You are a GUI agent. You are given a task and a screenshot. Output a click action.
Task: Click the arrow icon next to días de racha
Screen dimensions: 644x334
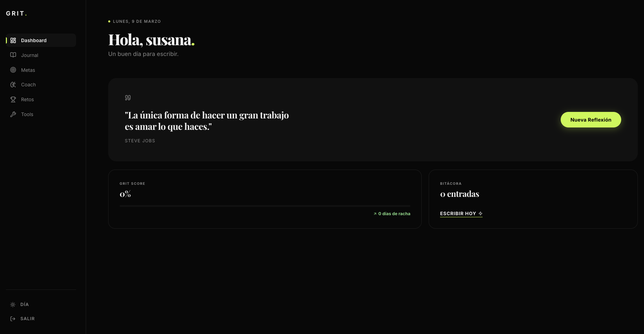375,214
